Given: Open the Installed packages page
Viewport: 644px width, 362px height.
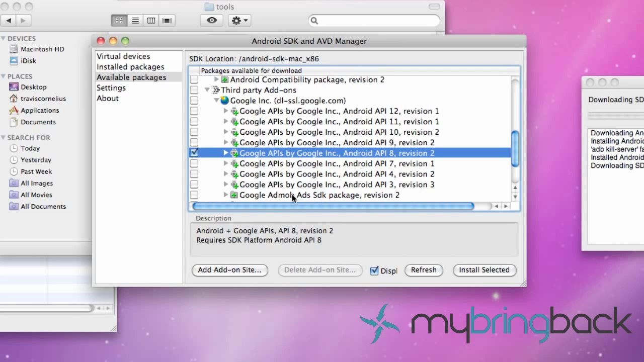Looking at the screenshot, I should point(130,67).
